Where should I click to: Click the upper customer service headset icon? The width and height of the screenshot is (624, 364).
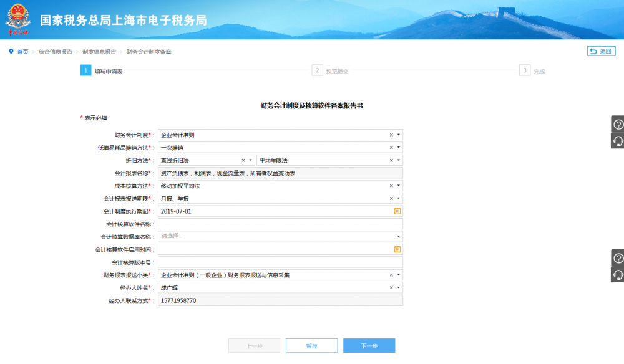coord(618,141)
